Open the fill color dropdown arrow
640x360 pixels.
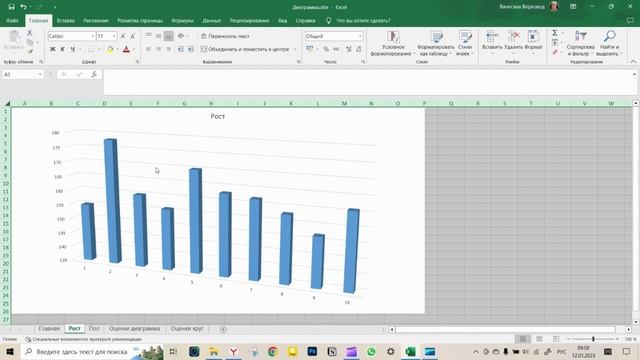click(x=117, y=49)
